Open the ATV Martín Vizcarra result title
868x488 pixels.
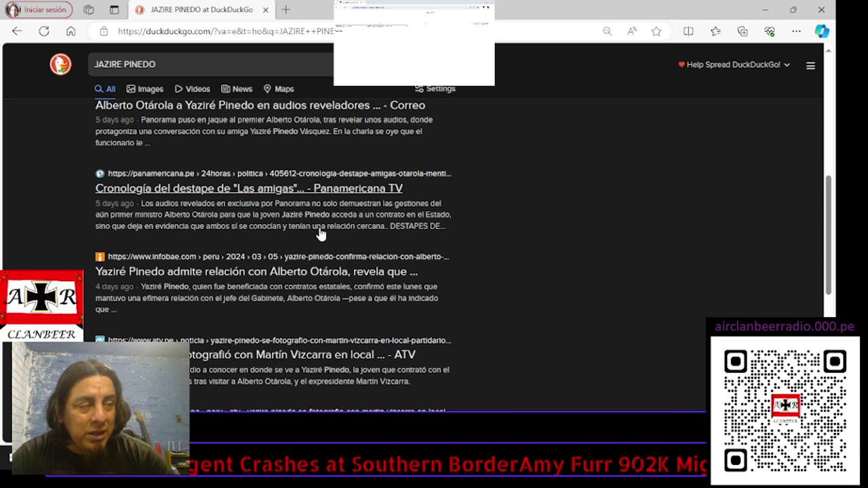(302, 354)
